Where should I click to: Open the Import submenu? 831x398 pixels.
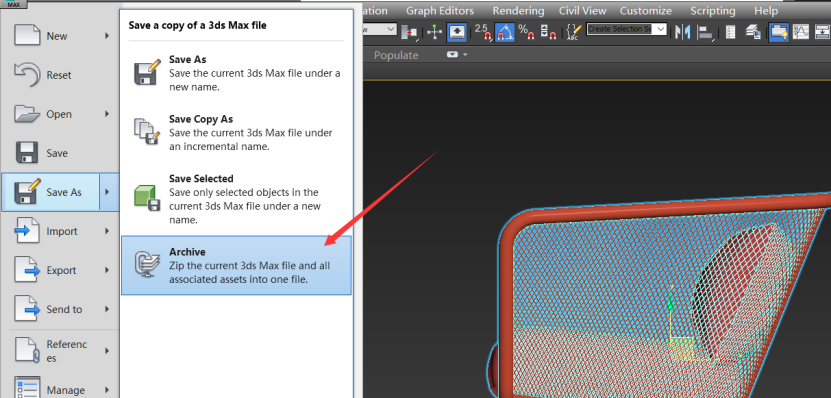pos(60,231)
